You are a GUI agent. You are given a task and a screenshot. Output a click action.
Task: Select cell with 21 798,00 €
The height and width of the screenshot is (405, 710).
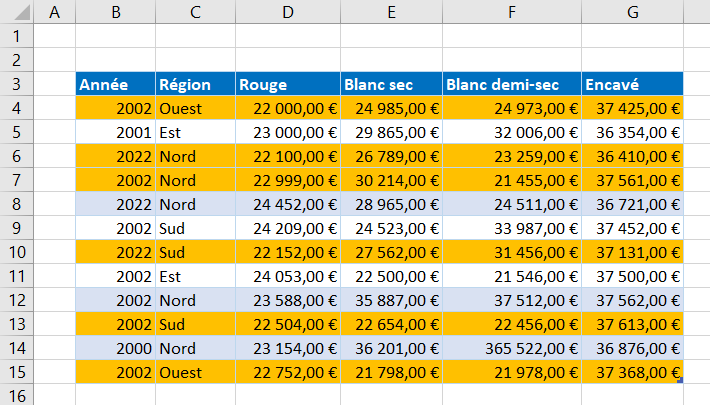click(x=391, y=372)
